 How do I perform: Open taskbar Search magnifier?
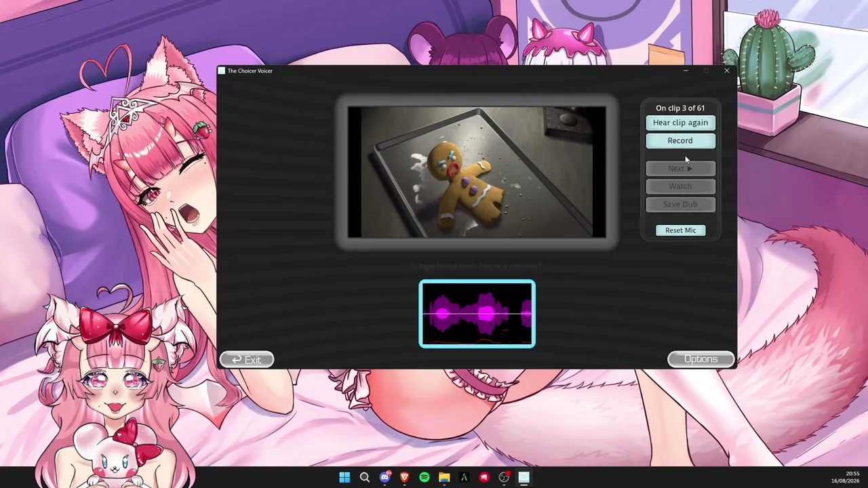(x=365, y=477)
